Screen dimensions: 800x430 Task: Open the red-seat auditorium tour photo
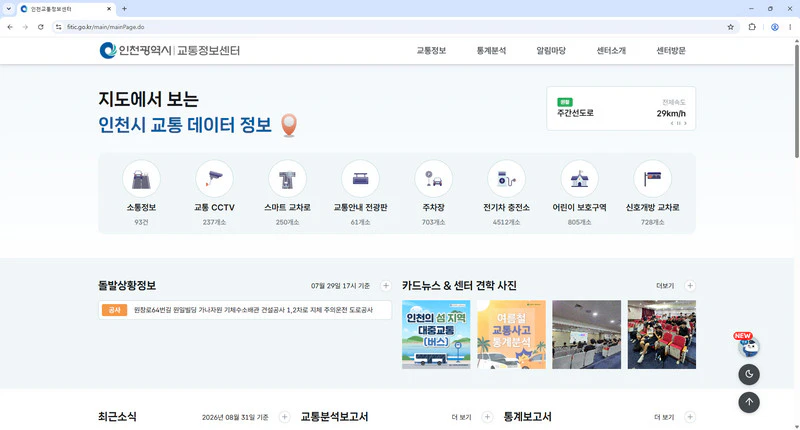pos(662,334)
